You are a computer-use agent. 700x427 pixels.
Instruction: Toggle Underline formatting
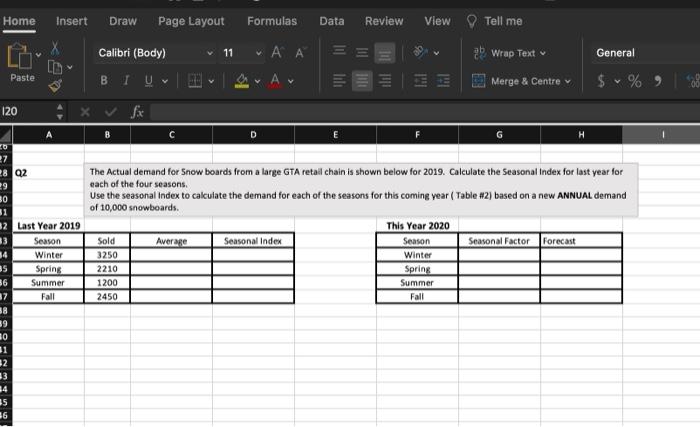pyautogui.click(x=149, y=81)
